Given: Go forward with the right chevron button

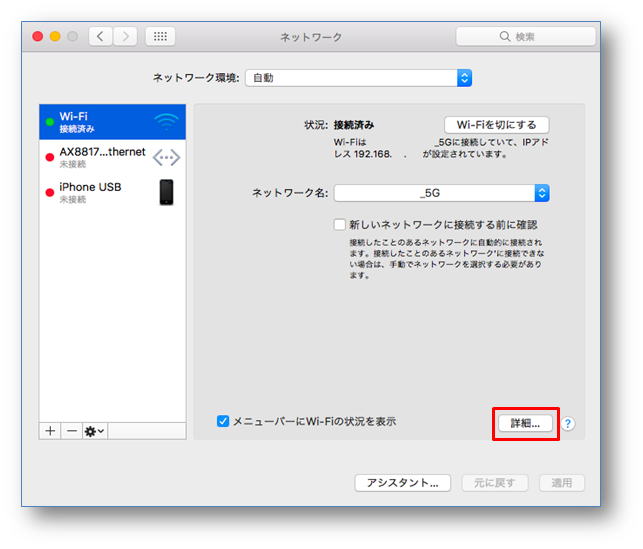Looking at the screenshot, I should (x=125, y=36).
